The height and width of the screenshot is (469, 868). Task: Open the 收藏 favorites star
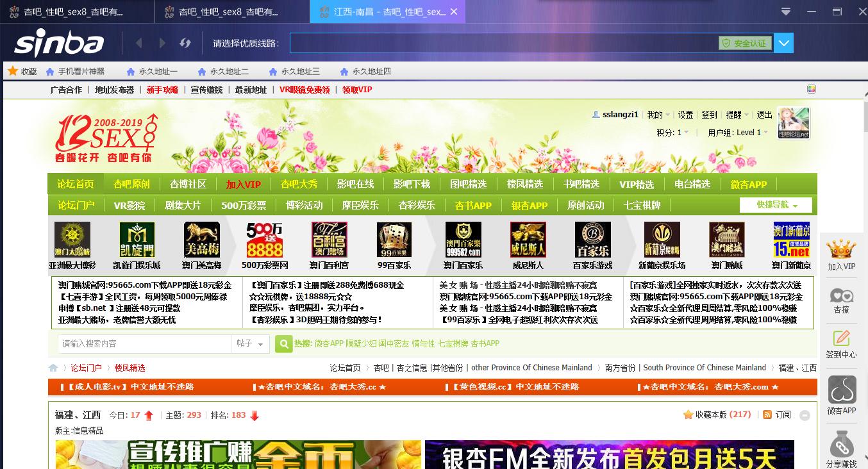click(22, 71)
